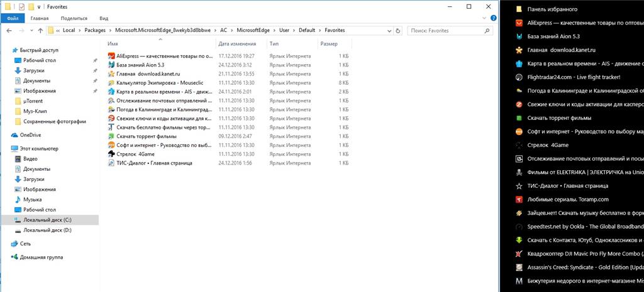The width and height of the screenshot is (644, 292).
Task: Click the Поиск: Favorites search field
Action: point(450,30)
